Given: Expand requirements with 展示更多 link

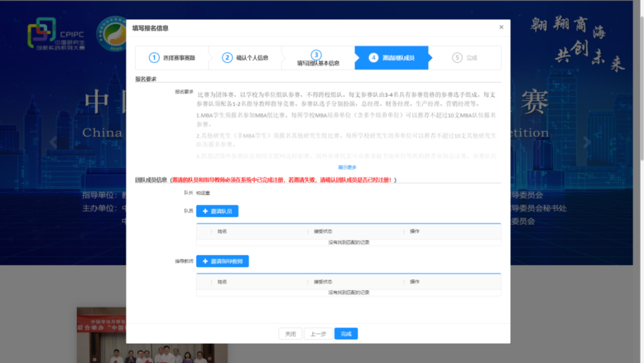Looking at the screenshot, I should [x=347, y=167].
